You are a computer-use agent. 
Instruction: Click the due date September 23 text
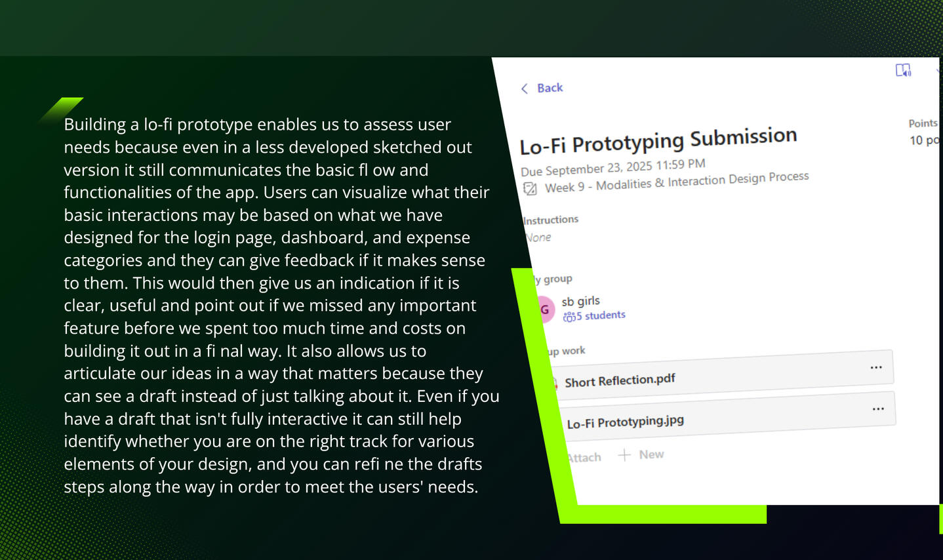pyautogui.click(x=612, y=167)
